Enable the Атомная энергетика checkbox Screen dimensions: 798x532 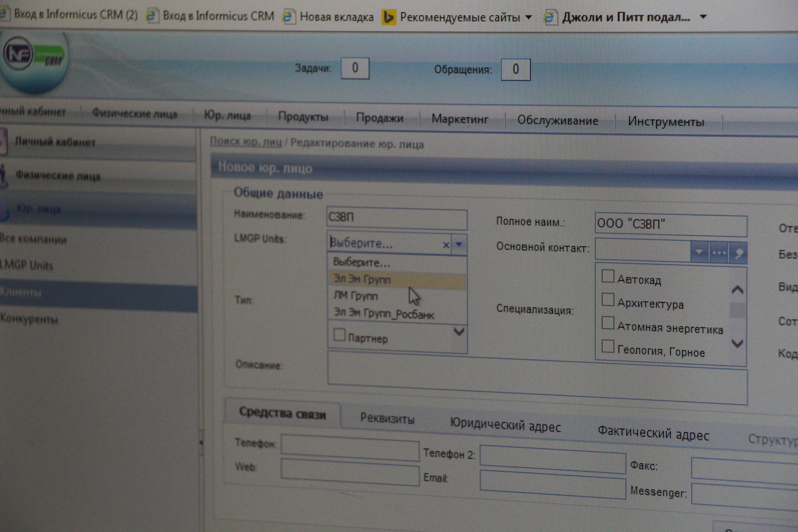608,323
